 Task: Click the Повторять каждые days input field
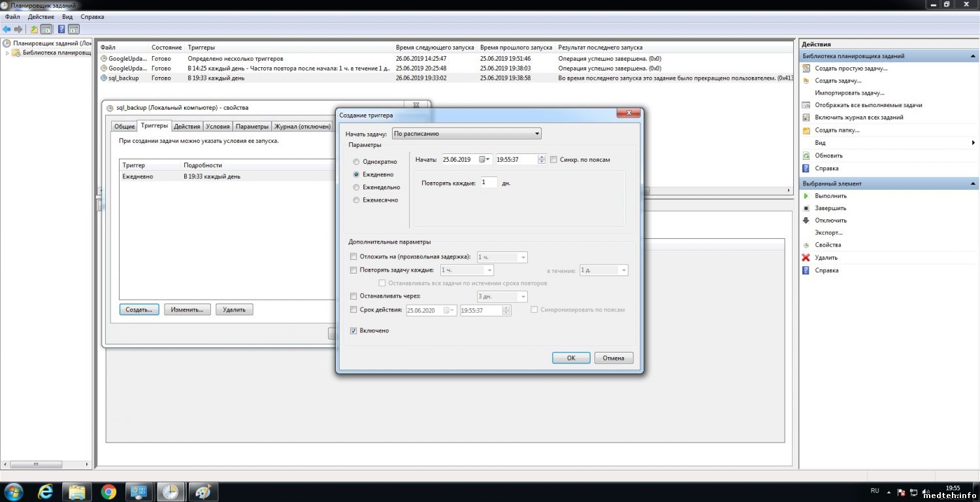[489, 183]
